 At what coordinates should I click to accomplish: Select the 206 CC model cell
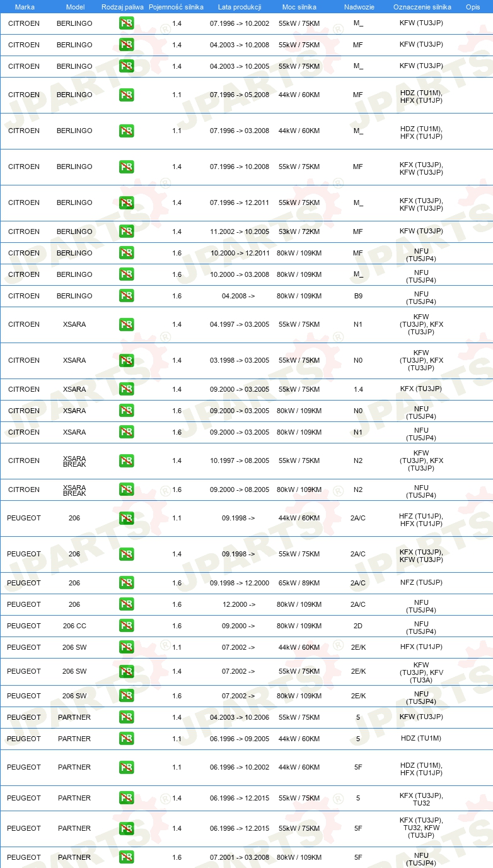pyautogui.click(x=74, y=626)
